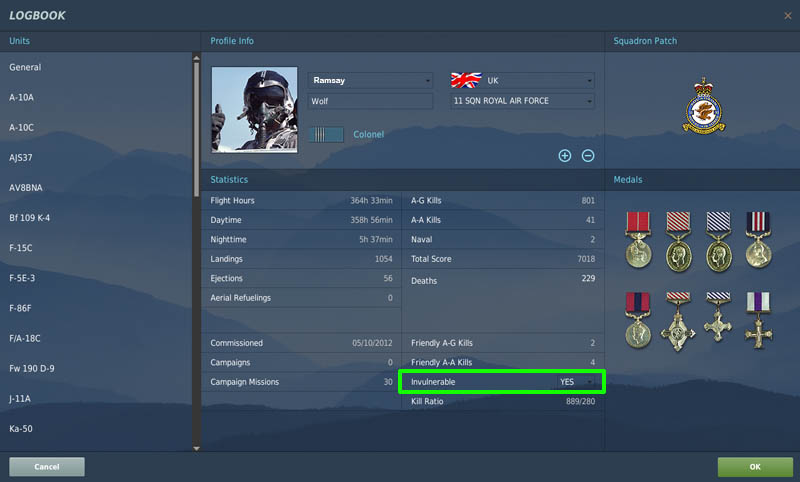Click the Daytime value 358h 56min
Screen dimensions: 800x482
pos(371,220)
